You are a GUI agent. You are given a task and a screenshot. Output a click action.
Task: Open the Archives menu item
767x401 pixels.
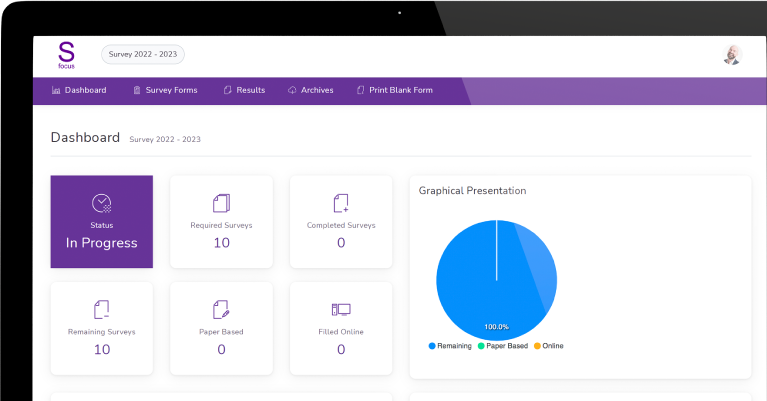311,90
